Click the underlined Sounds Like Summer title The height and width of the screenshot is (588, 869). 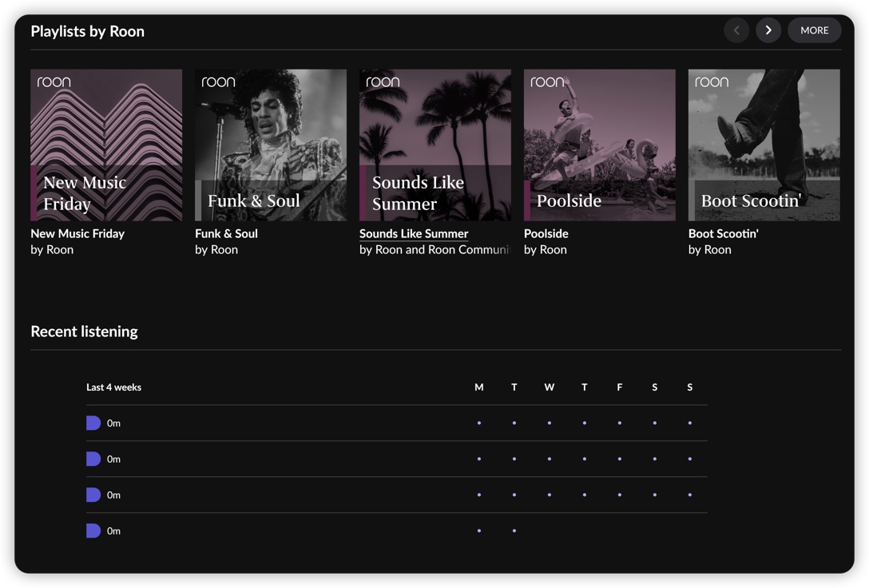(414, 233)
